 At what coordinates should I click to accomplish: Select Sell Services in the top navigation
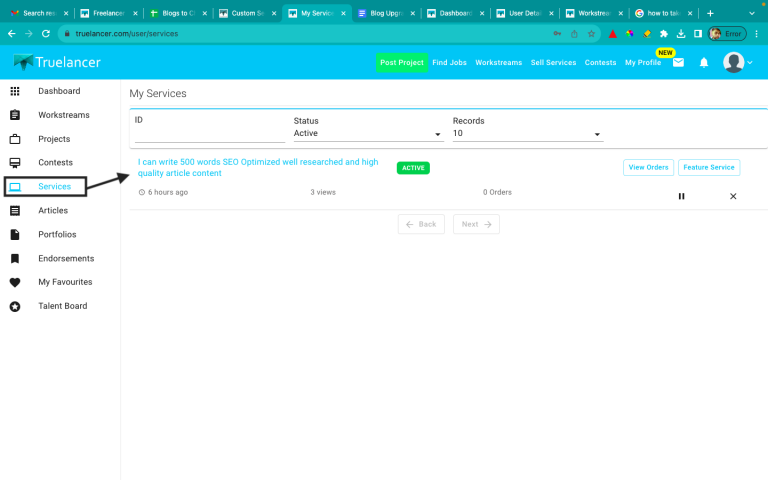pos(553,62)
